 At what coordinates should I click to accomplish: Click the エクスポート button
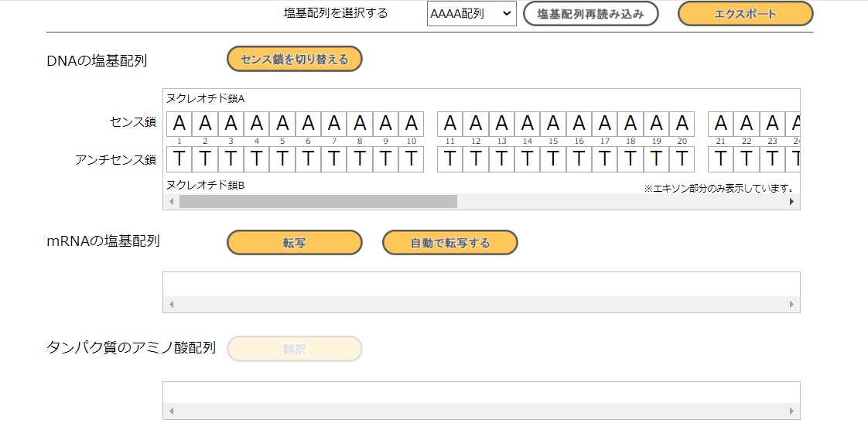(745, 14)
